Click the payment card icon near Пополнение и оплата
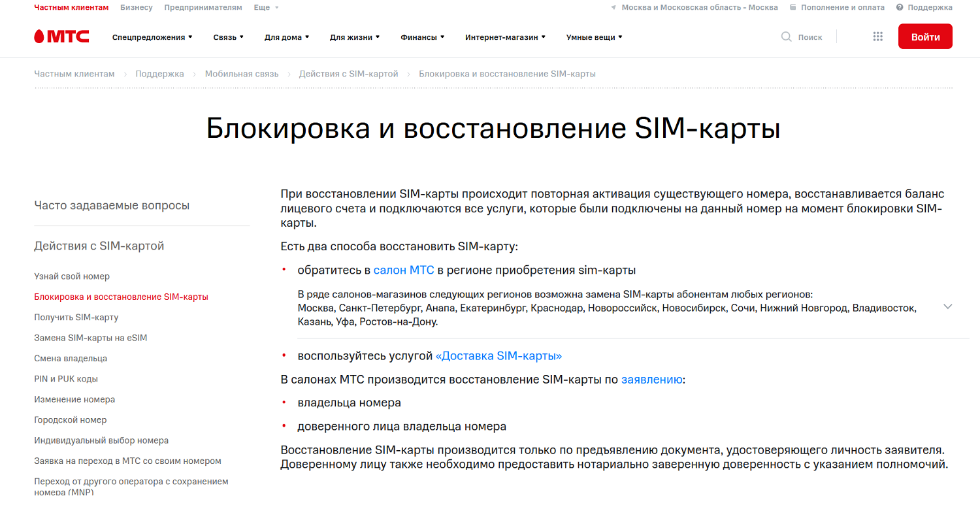The height and width of the screenshot is (507, 980). click(793, 8)
